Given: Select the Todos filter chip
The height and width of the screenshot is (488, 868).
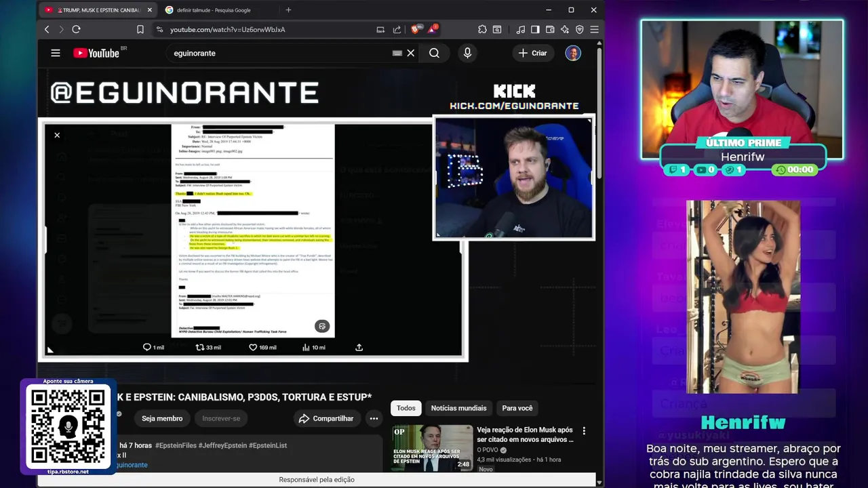Looking at the screenshot, I should click(x=406, y=408).
